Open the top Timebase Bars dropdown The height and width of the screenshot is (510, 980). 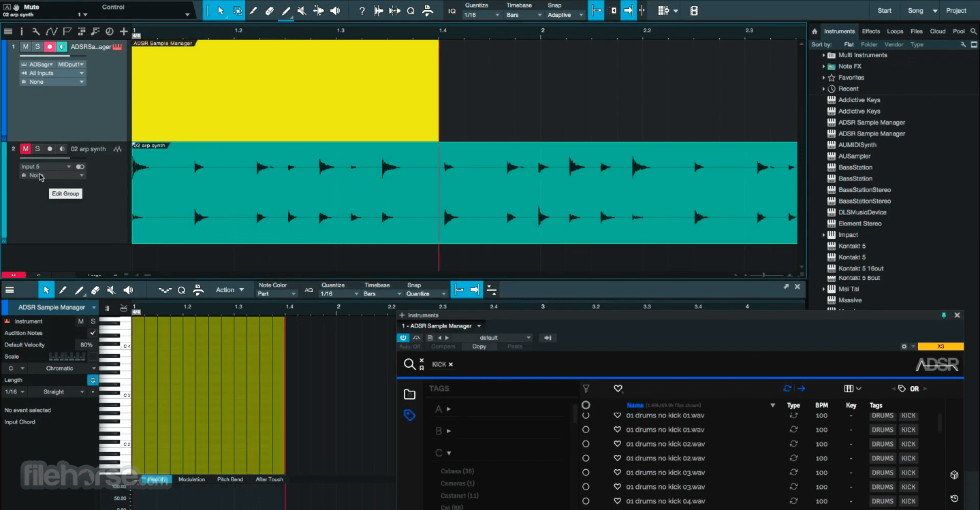(x=524, y=15)
